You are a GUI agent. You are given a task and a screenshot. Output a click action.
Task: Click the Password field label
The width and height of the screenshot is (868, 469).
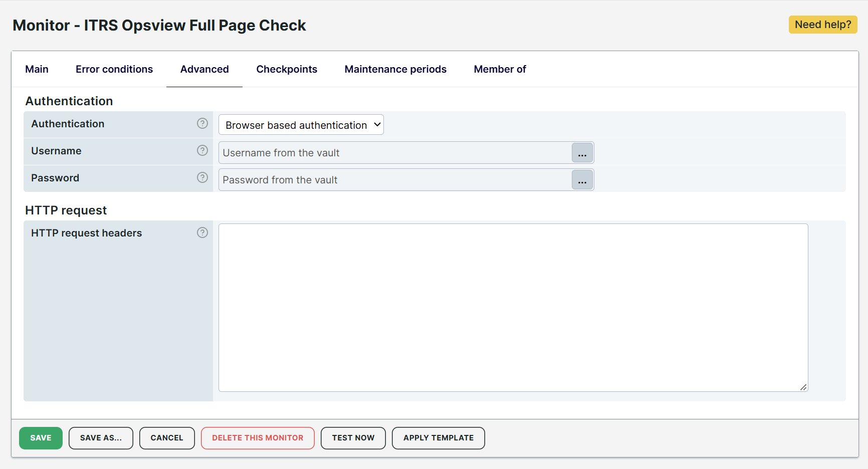pos(55,178)
